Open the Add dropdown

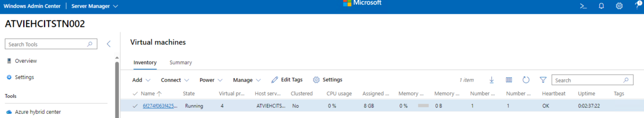141,80
